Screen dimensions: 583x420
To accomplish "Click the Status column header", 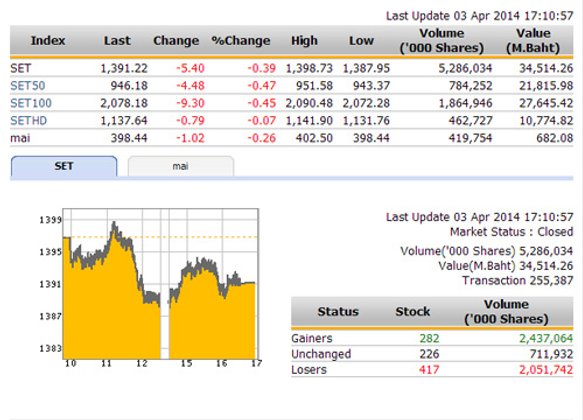I will click(x=338, y=311).
